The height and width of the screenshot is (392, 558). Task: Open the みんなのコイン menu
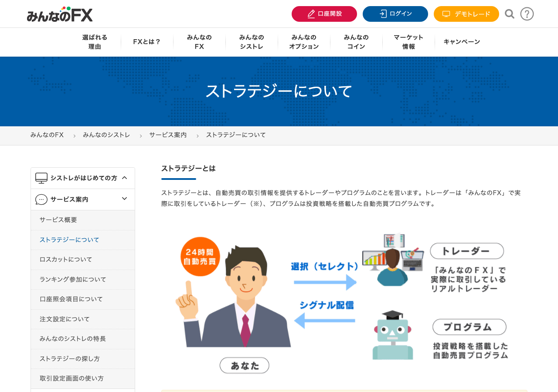pyautogui.click(x=356, y=42)
